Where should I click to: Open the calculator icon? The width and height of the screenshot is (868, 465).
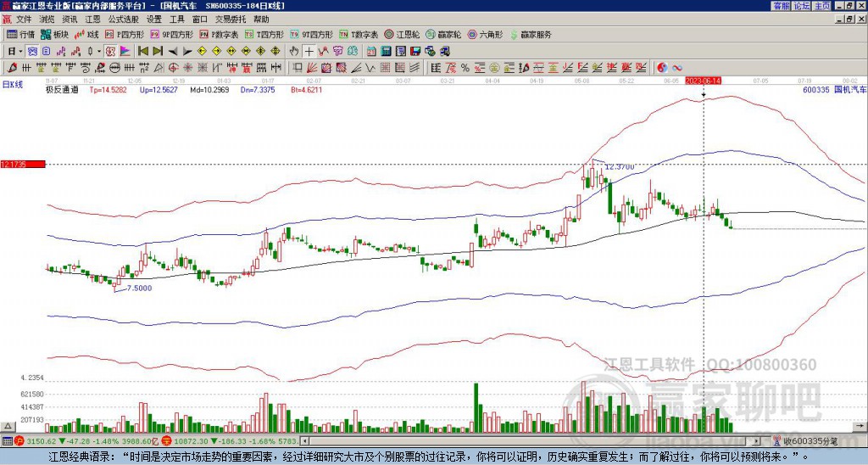(x=387, y=52)
